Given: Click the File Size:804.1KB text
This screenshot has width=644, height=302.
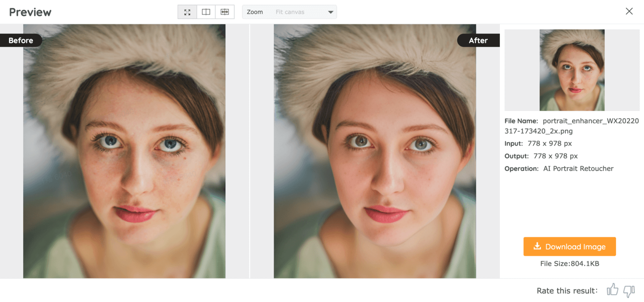Looking at the screenshot, I should pyautogui.click(x=570, y=263).
